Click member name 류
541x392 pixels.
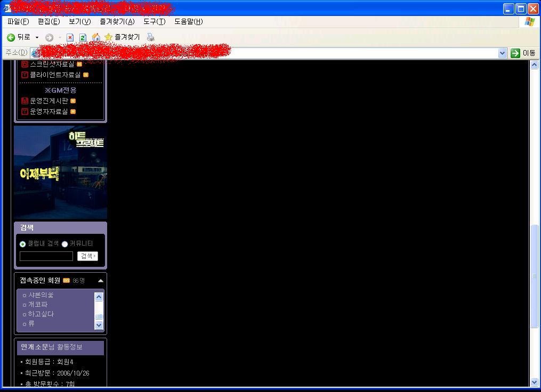coord(31,323)
